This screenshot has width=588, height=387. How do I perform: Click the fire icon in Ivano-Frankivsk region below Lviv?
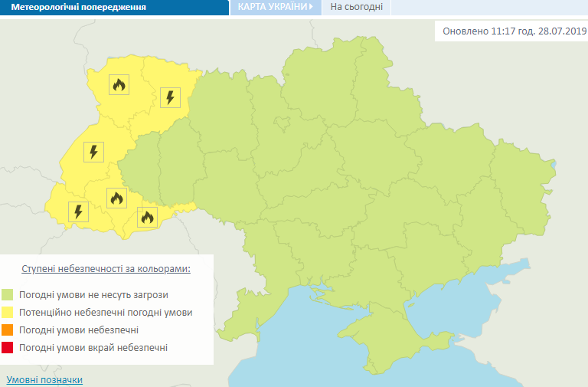[x=116, y=198]
